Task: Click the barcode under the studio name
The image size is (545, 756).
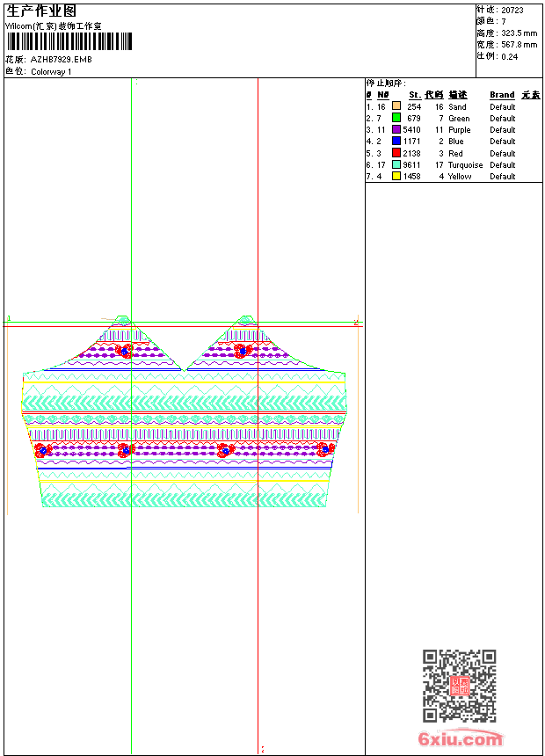Action: pyautogui.click(x=69, y=41)
